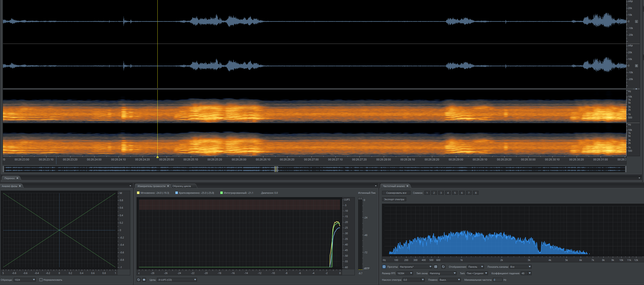Enable the Нормализовать checkbox
Screen dimensions: 644x285
[41, 280]
